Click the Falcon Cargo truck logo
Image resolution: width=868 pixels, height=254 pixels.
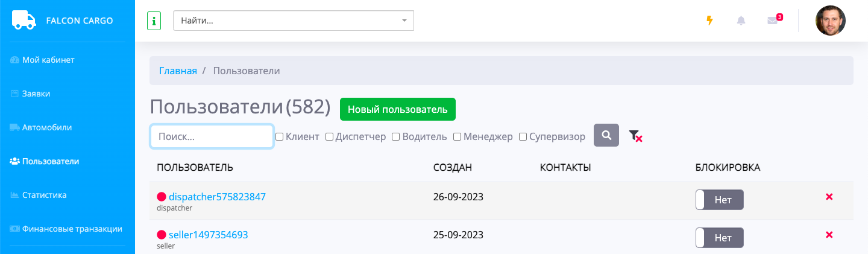coord(24,21)
